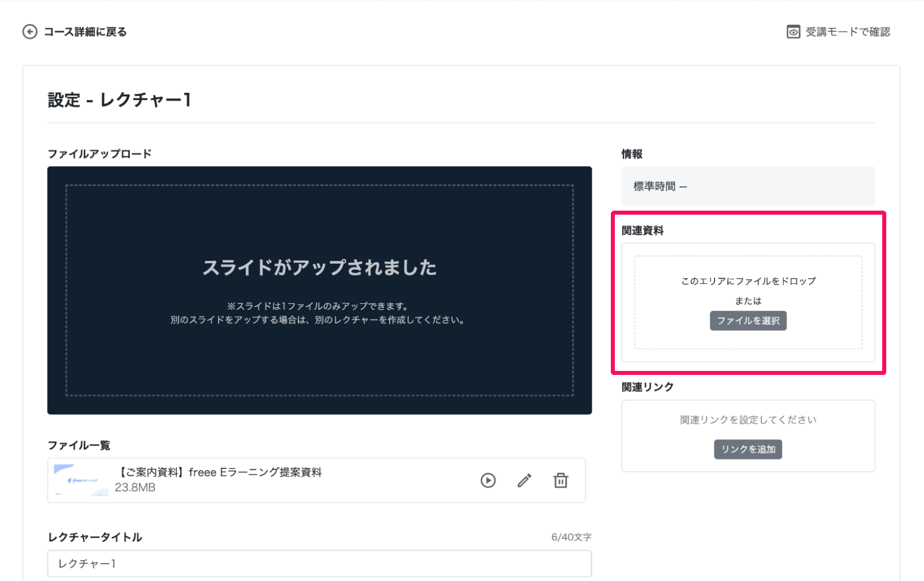The image size is (924, 581).
Task: Go back via コース詳細に戻る link
Action: tap(85, 32)
